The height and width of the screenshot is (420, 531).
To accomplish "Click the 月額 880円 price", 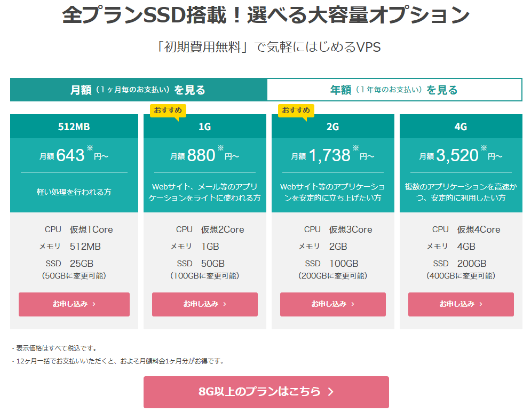I will tap(205, 155).
